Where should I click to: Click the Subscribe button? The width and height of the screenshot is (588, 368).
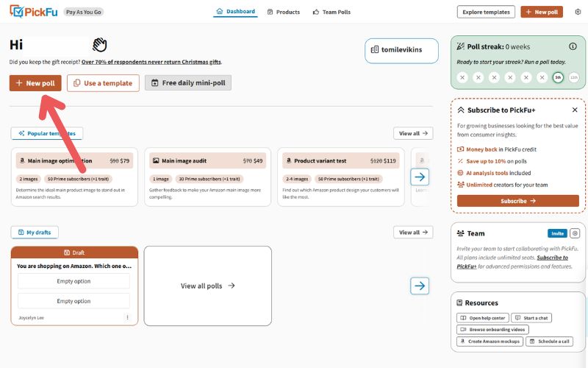(x=518, y=201)
